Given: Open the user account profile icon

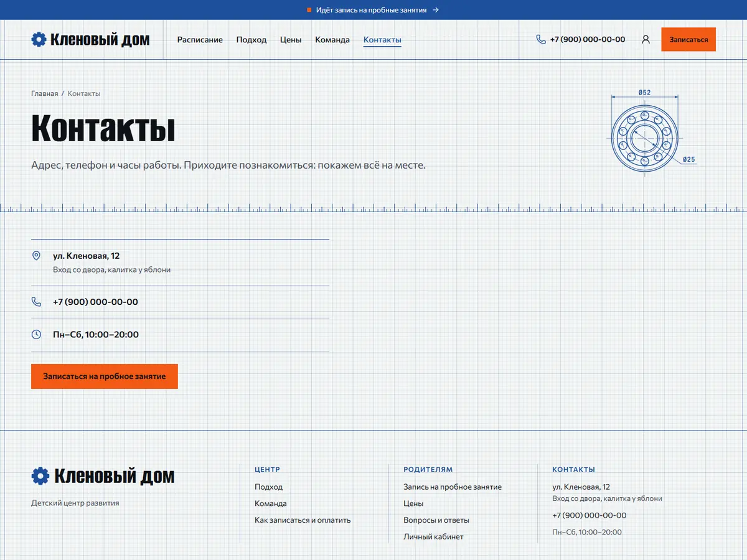Looking at the screenshot, I should (646, 39).
